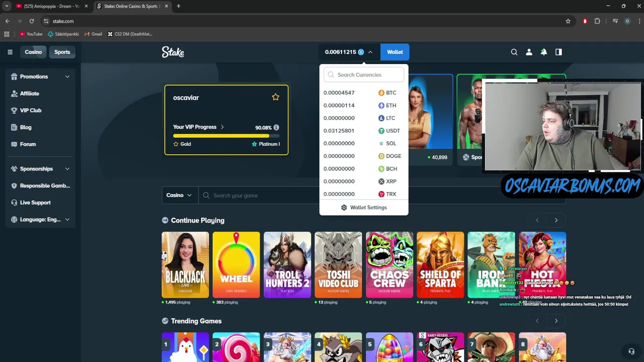Show next Trending Games
Viewport: 644px width, 362px height.
point(556,321)
